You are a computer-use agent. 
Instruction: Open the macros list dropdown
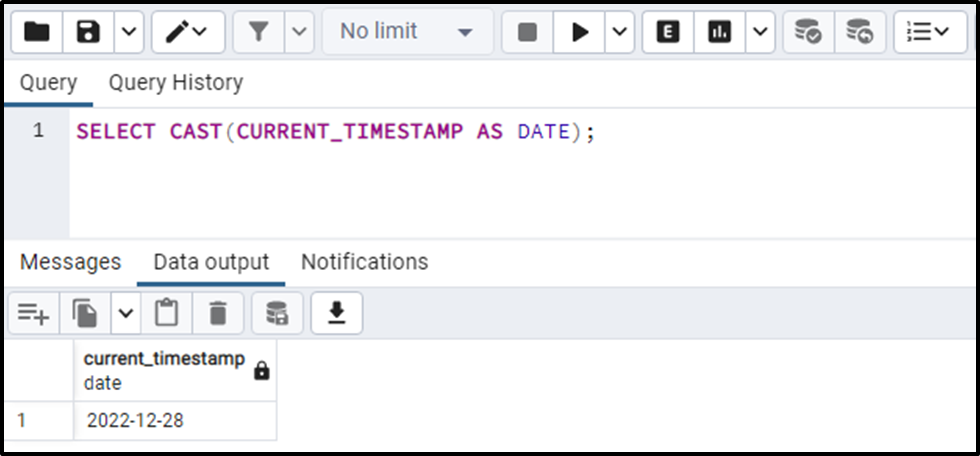tap(931, 32)
